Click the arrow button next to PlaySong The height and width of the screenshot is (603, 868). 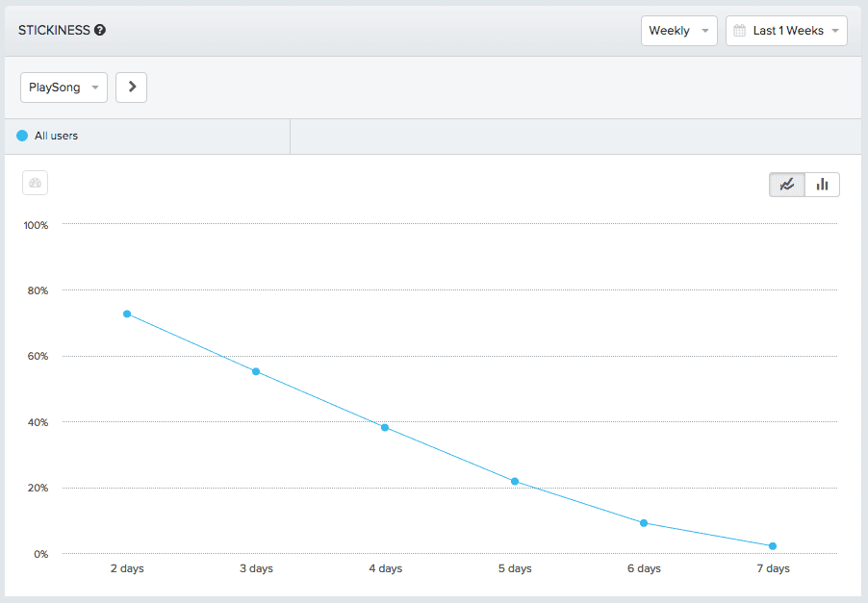(x=131, y=87)
